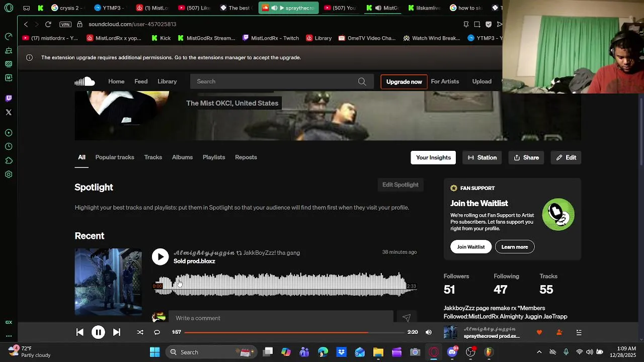Viewport: 644px width, 362px height.
Task: Seek within the Sold prod.bloxz waveform
Action: (x=284, y=285)
